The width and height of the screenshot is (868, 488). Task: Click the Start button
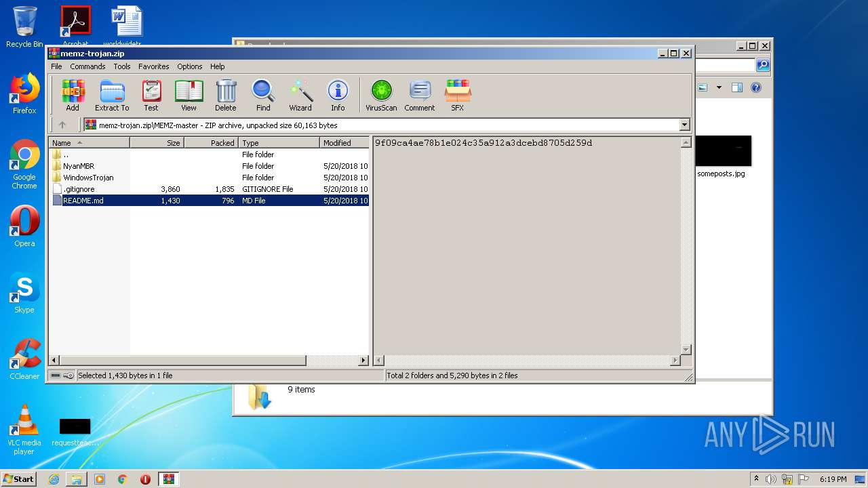point(18,479)
